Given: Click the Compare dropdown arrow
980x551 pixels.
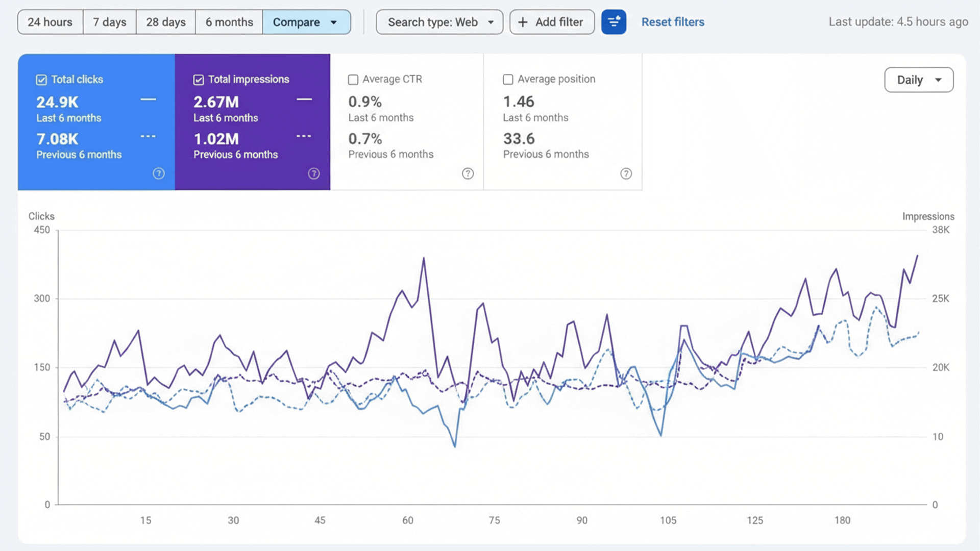Looking at the screenshot, I should pyautogui.click(x=334, y=22).
